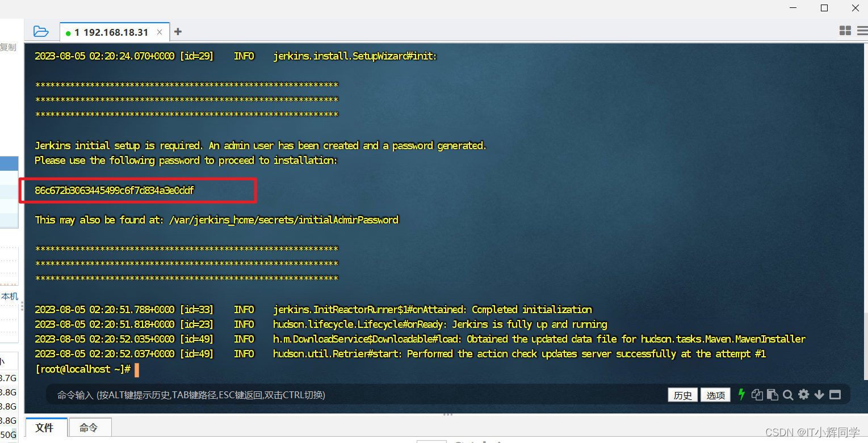
Task: Select the 本机 entry in the left panel
Action: pyautogui.click(x=10, y=297)
